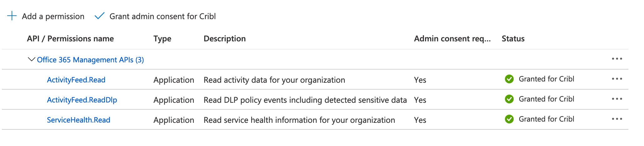
Task: Click the Type column header
Action: click(x=162, y=39)
